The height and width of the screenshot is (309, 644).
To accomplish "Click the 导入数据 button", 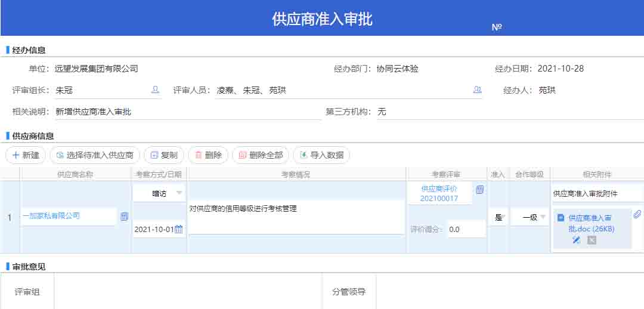I will tap(321, 155).
